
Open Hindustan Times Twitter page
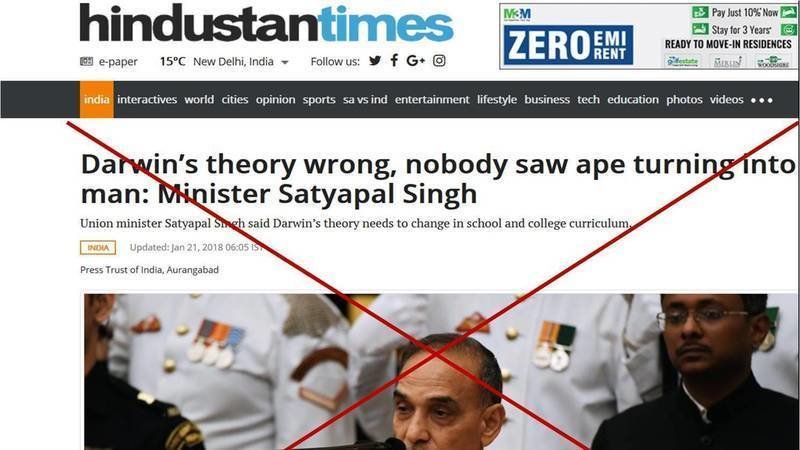pos(375,61)
